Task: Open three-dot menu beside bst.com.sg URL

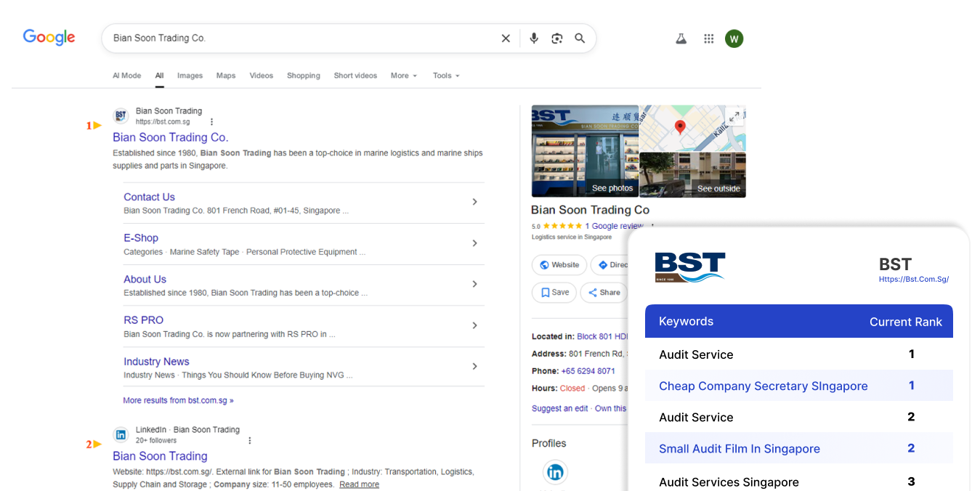Action: pyautogui.click(x=211, y=122)
